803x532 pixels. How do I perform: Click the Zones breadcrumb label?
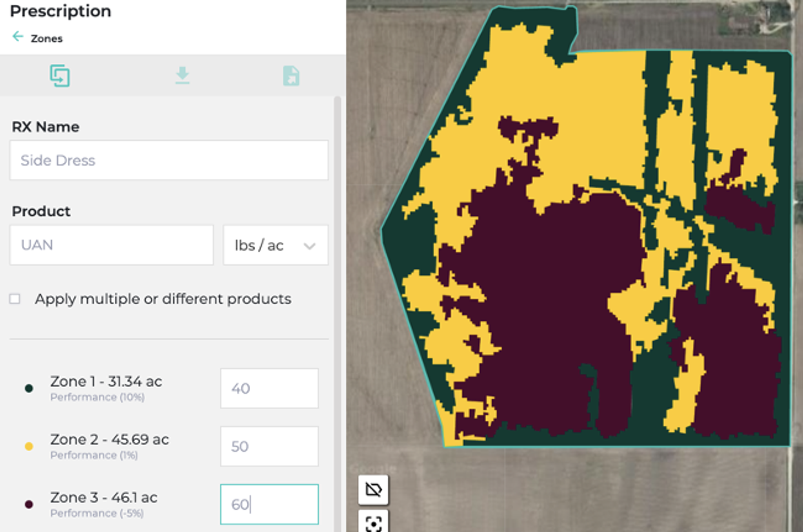pyautogui.click(x=47, y=38)
